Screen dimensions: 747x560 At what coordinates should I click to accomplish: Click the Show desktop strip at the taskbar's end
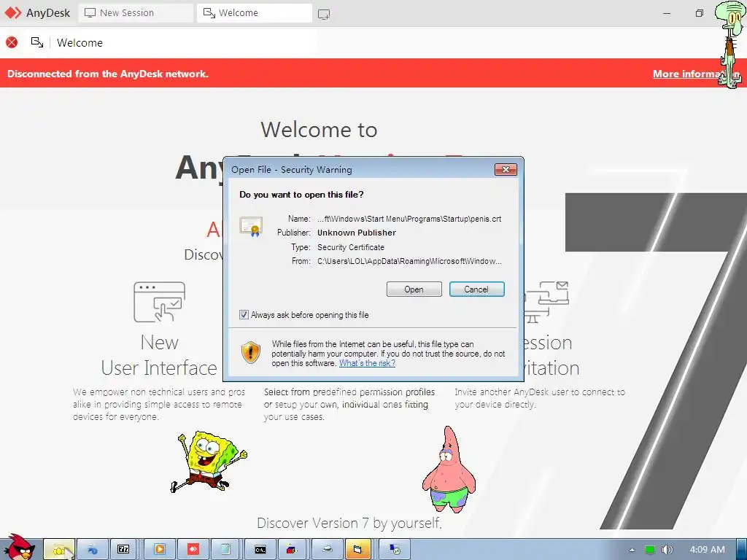pos(741,550)
